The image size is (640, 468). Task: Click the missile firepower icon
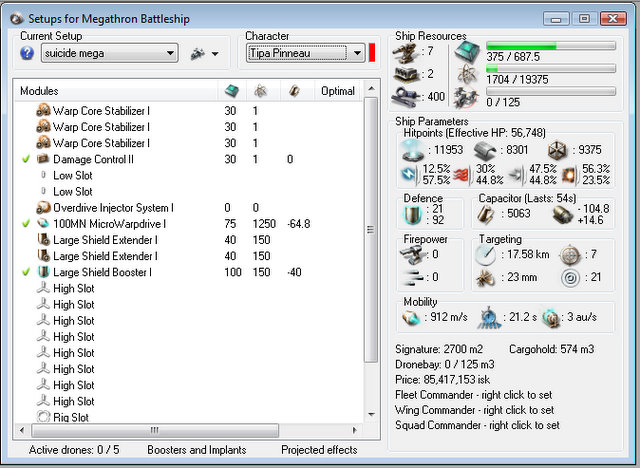[412, 277]
